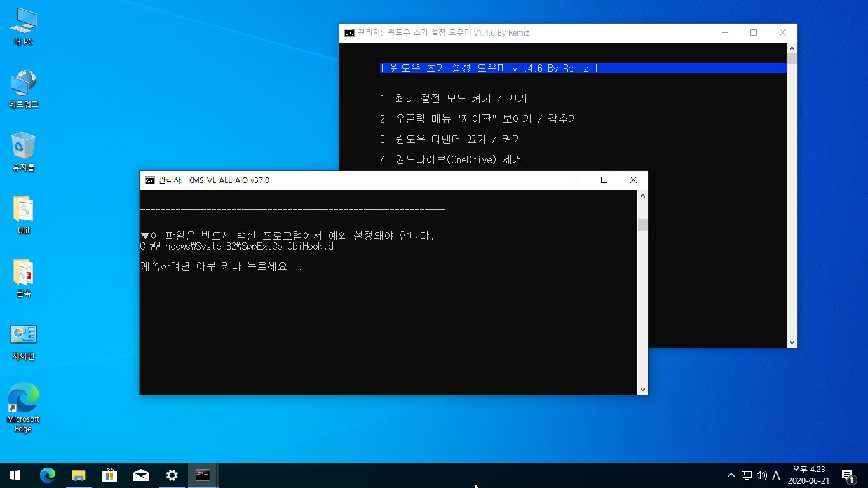
Task: Click the 도우미 window scrollbar down arrow
Action: 792,342
